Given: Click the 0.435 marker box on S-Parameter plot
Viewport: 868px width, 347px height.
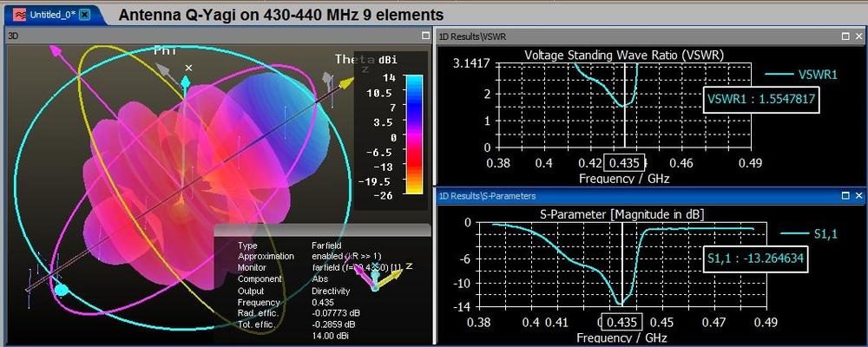Looking at the screenshot, I should [622, 322].
